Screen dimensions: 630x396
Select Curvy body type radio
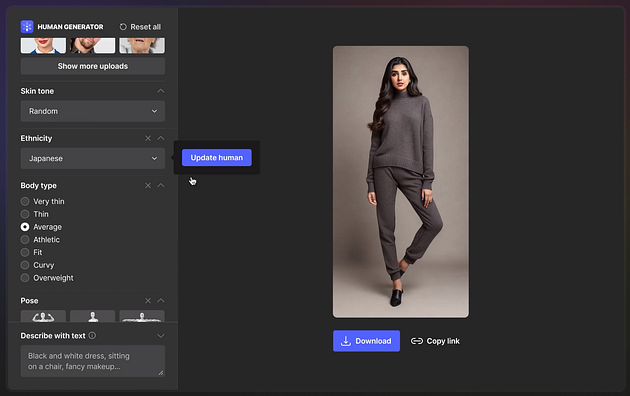[25, 265]
